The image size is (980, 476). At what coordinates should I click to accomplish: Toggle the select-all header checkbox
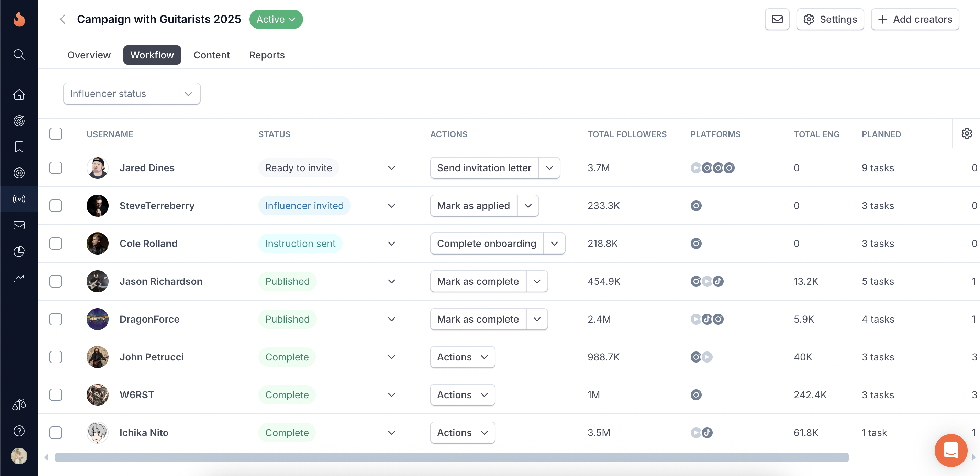coord(56,134)
